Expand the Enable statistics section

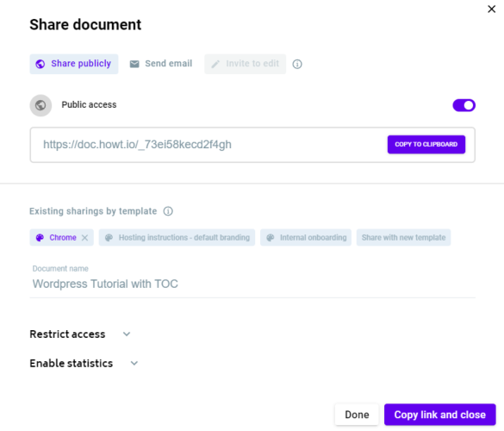pyautogui.click(x=84, y=363)
